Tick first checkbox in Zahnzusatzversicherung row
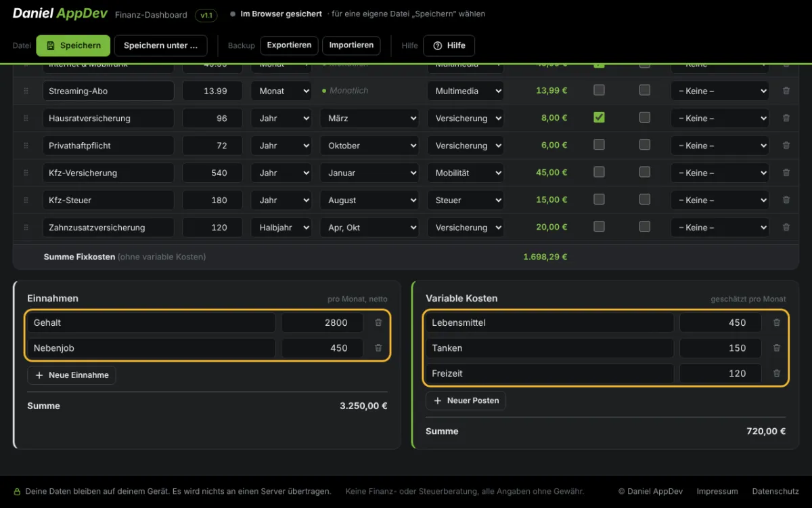The height and width of the screenshot is (508, 812). [599, 227]
